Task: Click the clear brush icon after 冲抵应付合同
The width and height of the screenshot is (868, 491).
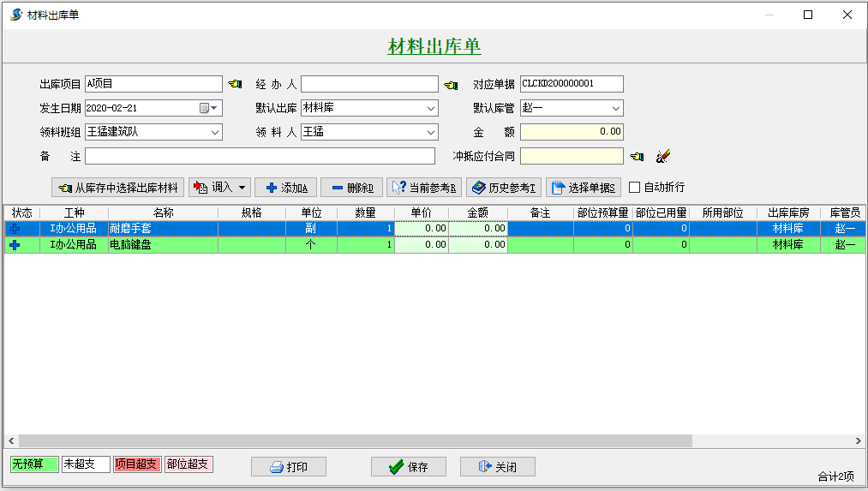Action: 662,157
